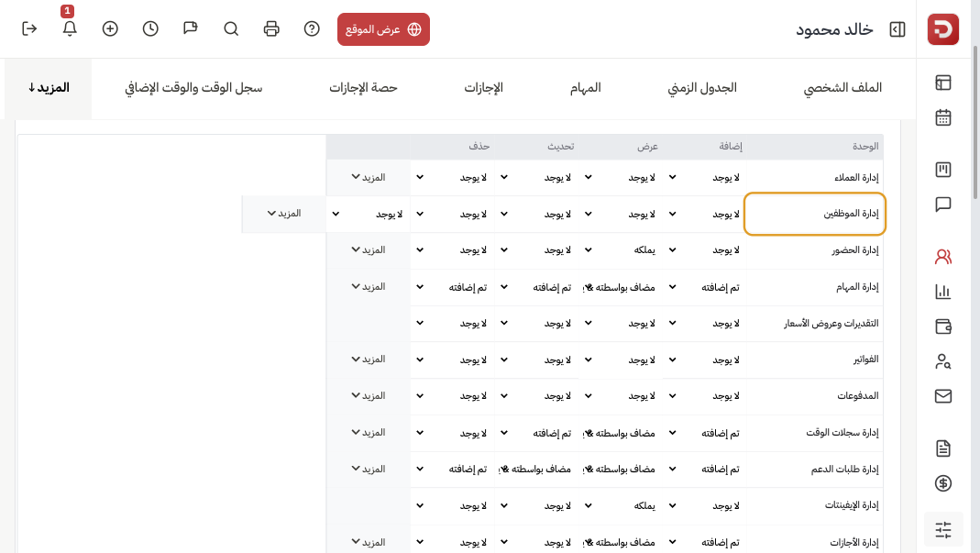Open the settings sliders icon in sidebar
980x553 pixels.
click(x=942, y=530)
